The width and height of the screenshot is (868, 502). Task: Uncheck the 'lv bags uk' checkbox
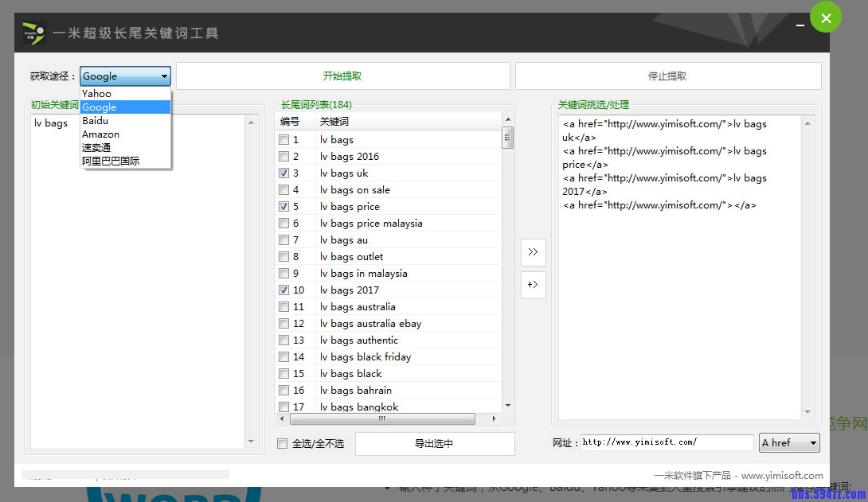coord(284,173)
